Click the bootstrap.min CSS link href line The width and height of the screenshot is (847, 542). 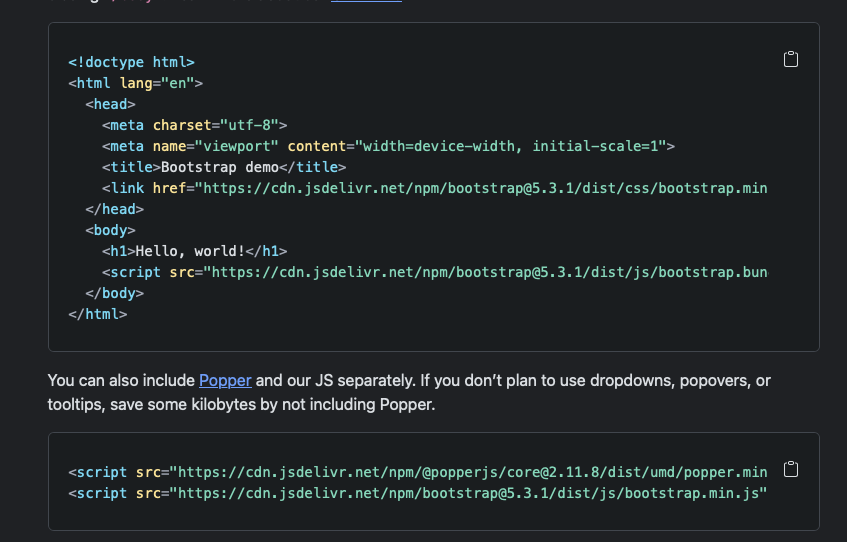[434, 188]
